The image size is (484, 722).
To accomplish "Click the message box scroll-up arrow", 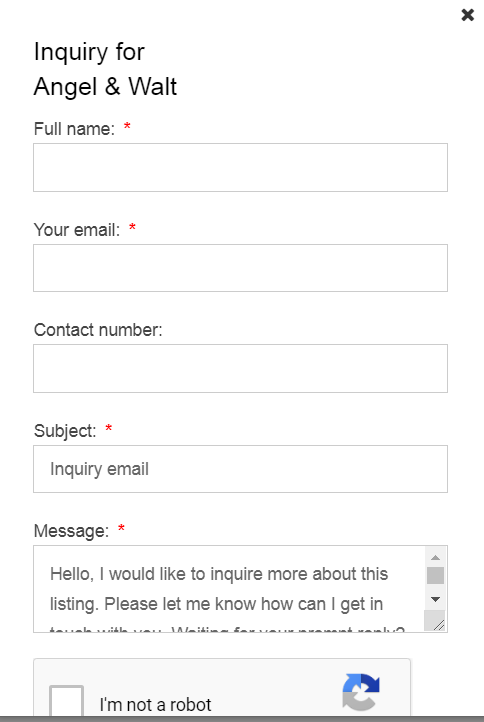I will coord(435,558).
